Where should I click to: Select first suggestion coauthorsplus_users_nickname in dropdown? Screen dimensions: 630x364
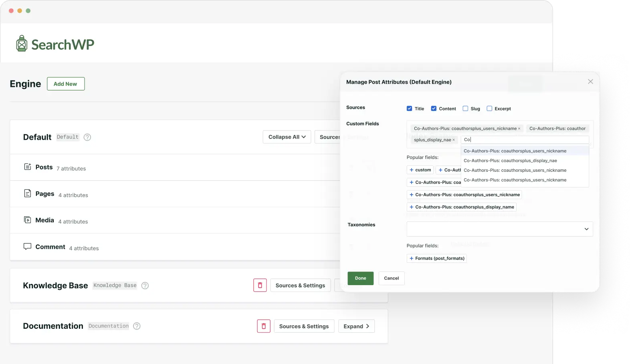(525, 151)
